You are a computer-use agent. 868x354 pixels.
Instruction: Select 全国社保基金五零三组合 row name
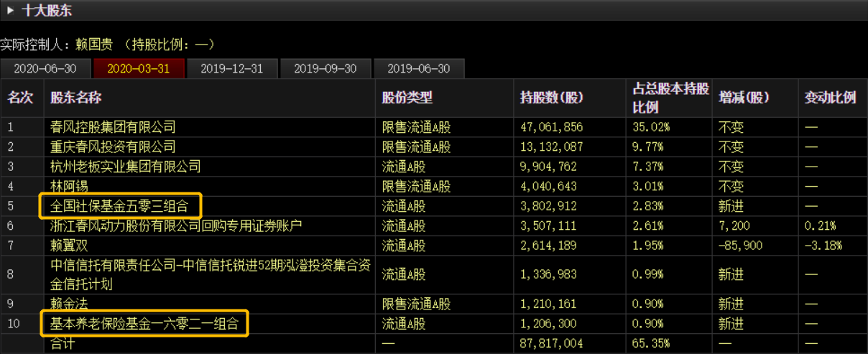(119, 206)
